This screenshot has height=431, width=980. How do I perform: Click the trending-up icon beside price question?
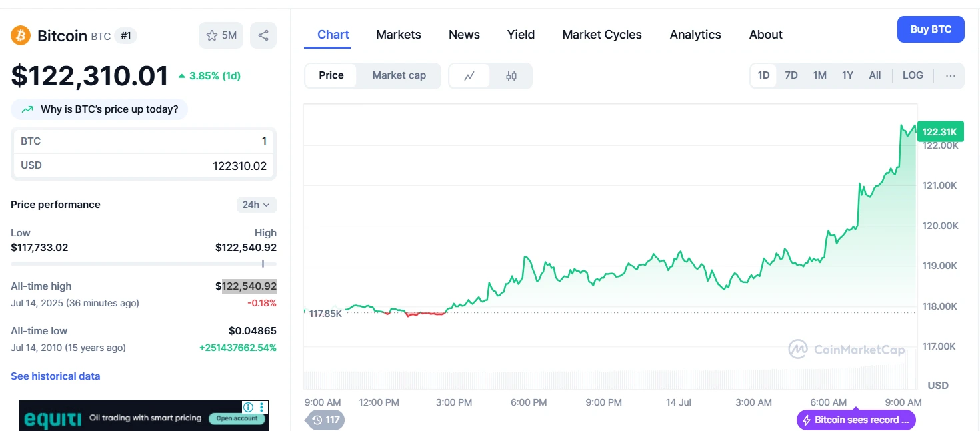pyautogui.click(x=27, y=109)
